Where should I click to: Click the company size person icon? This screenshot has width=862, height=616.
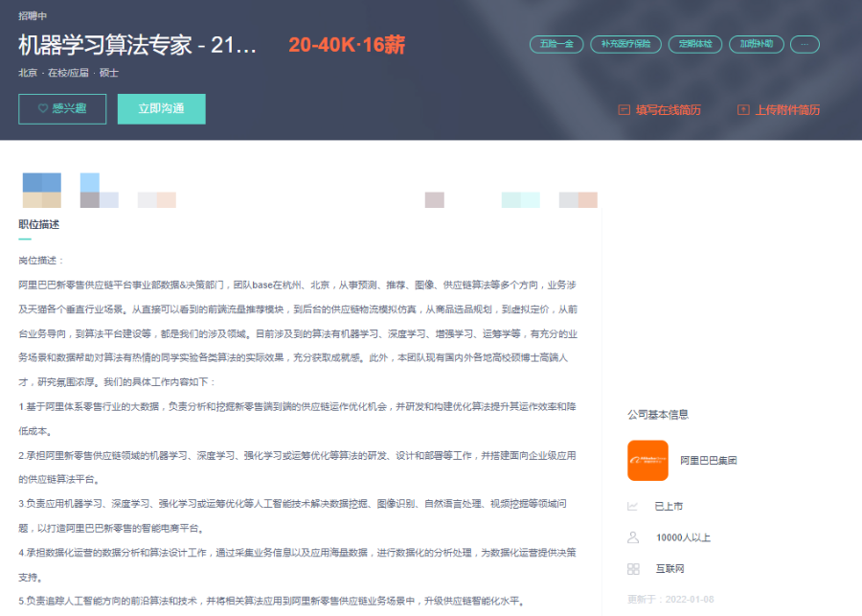coord(633,537)
